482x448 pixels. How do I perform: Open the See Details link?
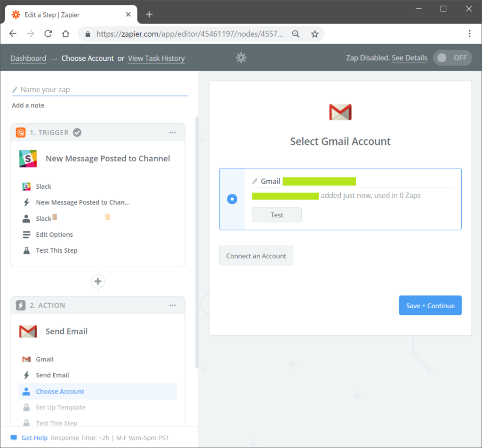409,58
